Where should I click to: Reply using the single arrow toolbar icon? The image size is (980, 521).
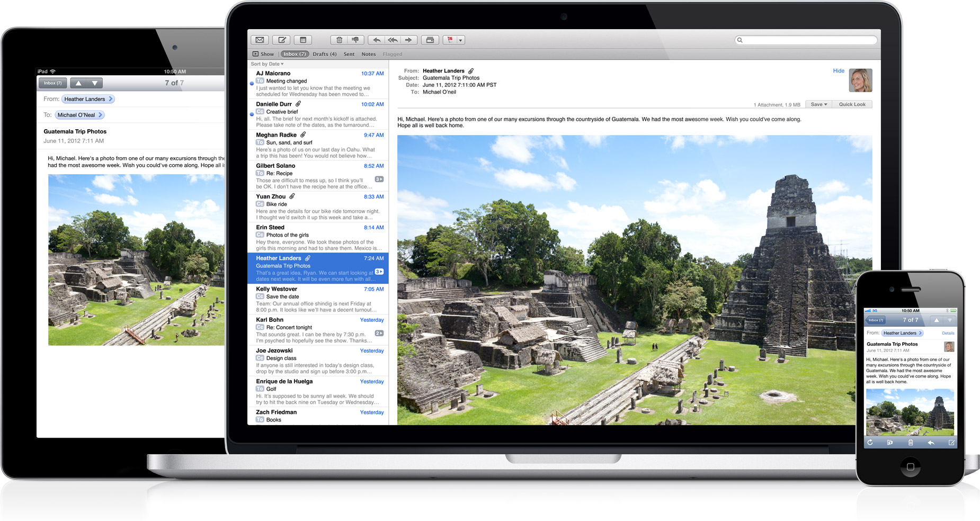[377, 40]
